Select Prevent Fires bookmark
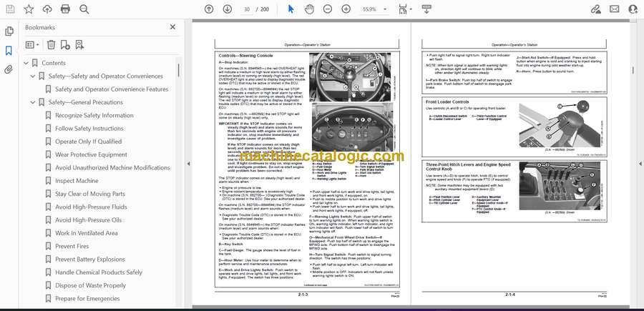This screenshot has height=311, width=644. point(72,246)
